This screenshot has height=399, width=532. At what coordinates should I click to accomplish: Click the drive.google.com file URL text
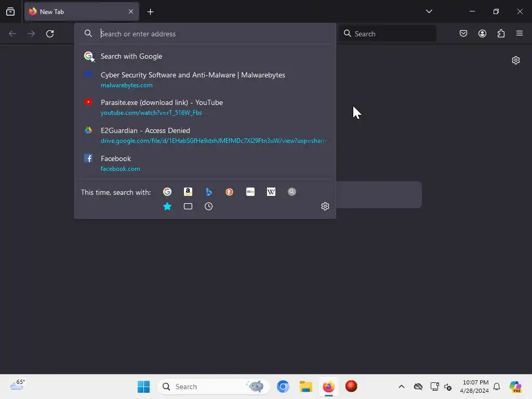(x=214, y=141)
